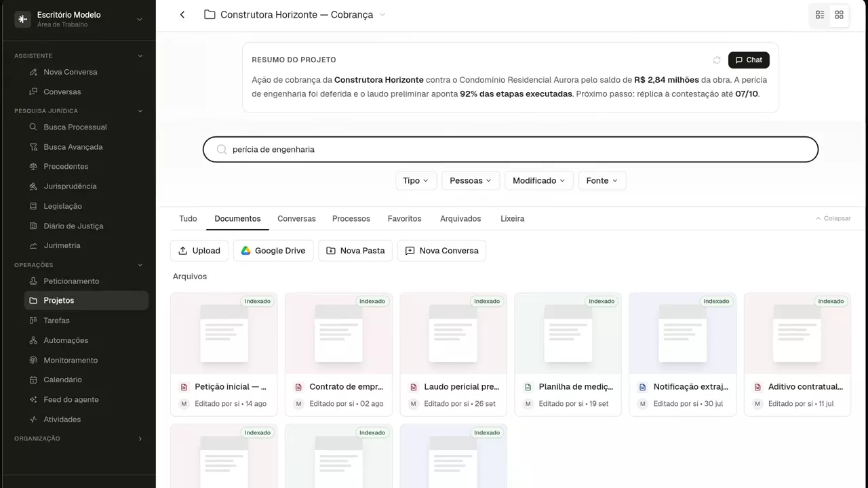Image resolution: width=868 pixels, height=488 pixels.
Task: Refresh the project summary
Action: pos(717,60)
